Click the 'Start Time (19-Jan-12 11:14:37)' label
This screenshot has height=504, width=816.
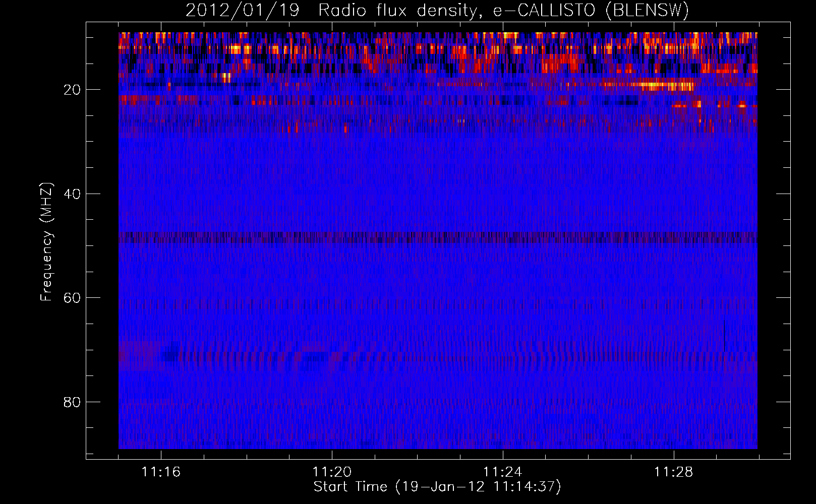[437, 487]
